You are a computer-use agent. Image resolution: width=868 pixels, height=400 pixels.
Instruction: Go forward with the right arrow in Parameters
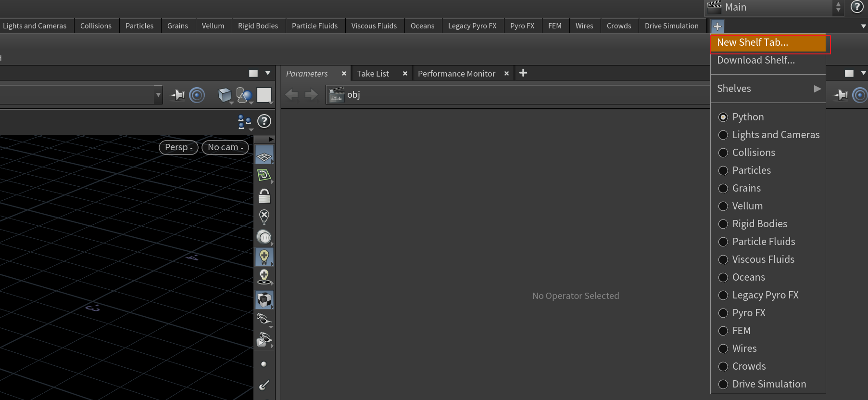(x=311, y=94)
